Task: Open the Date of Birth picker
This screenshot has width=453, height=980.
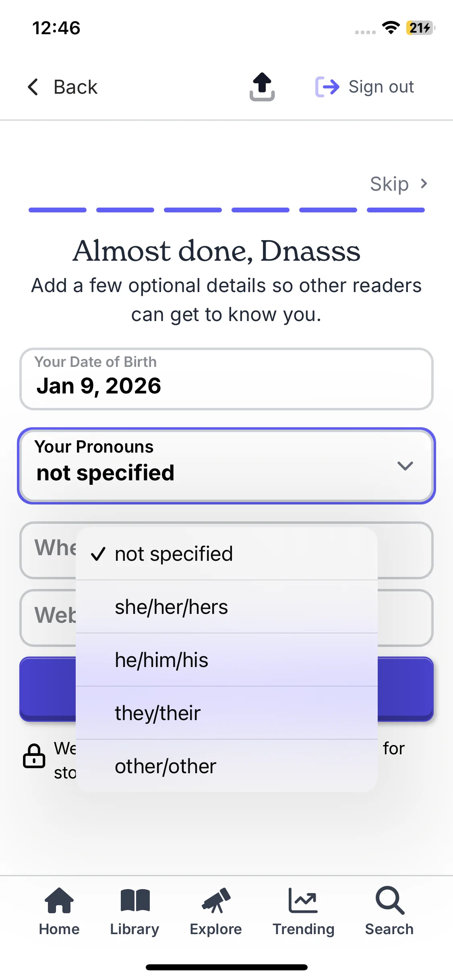Action: pyautogui.click(x=226, y=379)
